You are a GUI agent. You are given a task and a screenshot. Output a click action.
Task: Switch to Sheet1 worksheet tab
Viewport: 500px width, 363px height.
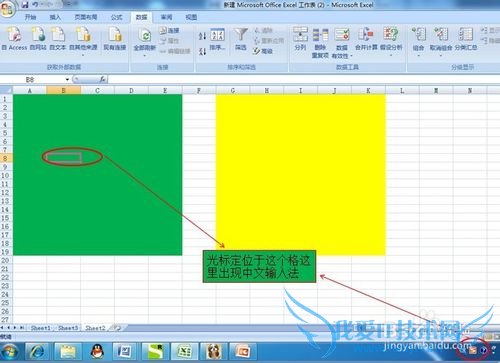pyautogui.click(x=40, y=328)
